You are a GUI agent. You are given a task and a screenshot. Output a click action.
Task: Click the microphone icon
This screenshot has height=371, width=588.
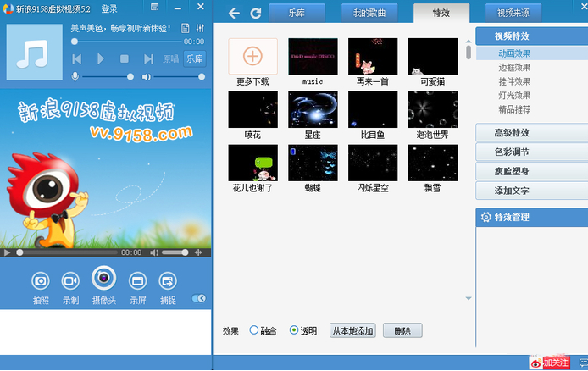pos(75,77)
